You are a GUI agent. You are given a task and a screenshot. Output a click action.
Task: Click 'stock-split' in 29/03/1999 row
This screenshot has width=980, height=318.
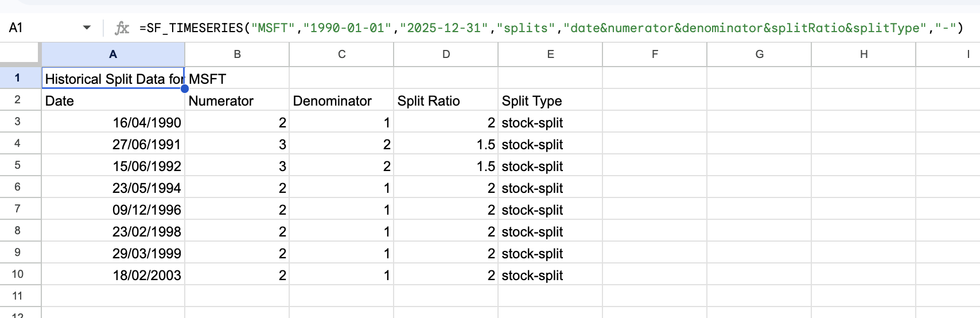[x=550, y=253]
